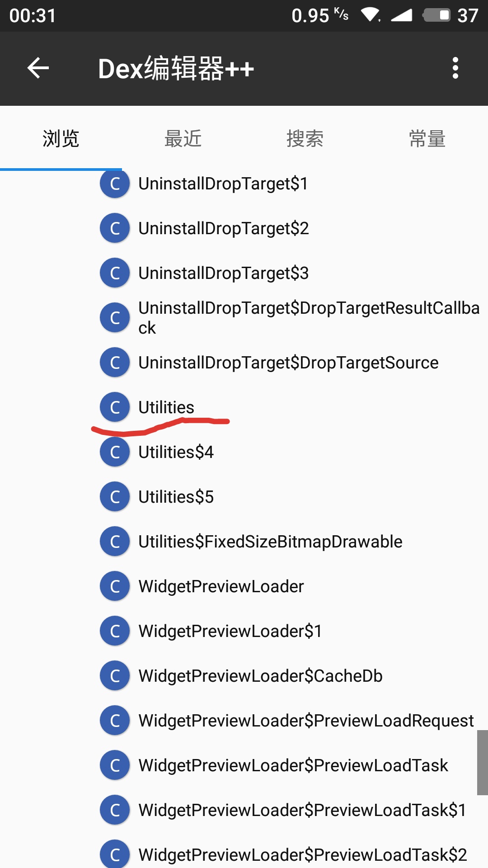This screenshot has height=868, width=488.
Task: Select the 常量 tab
Action: tap(427, 138)
